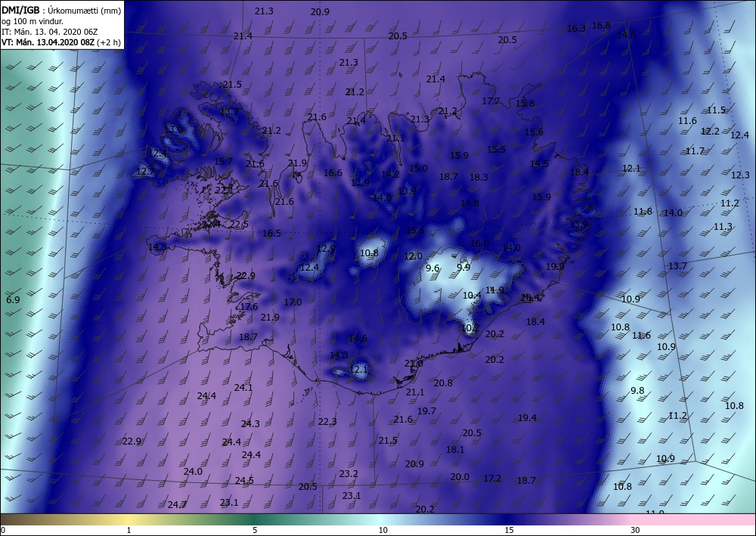Click the map value 19.7
This screenshot has height=536, width=756.
(426, 411)
